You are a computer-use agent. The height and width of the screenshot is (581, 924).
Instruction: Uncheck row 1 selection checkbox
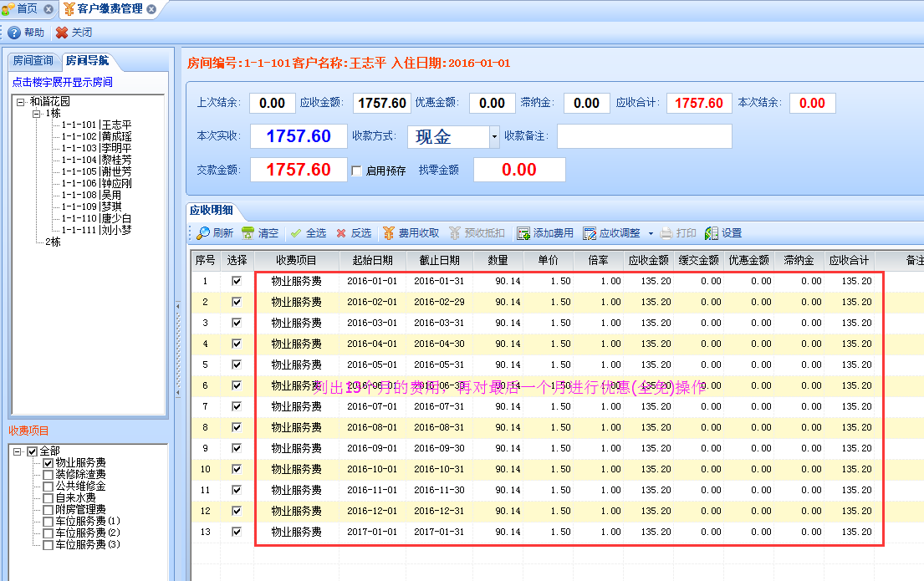237,281
